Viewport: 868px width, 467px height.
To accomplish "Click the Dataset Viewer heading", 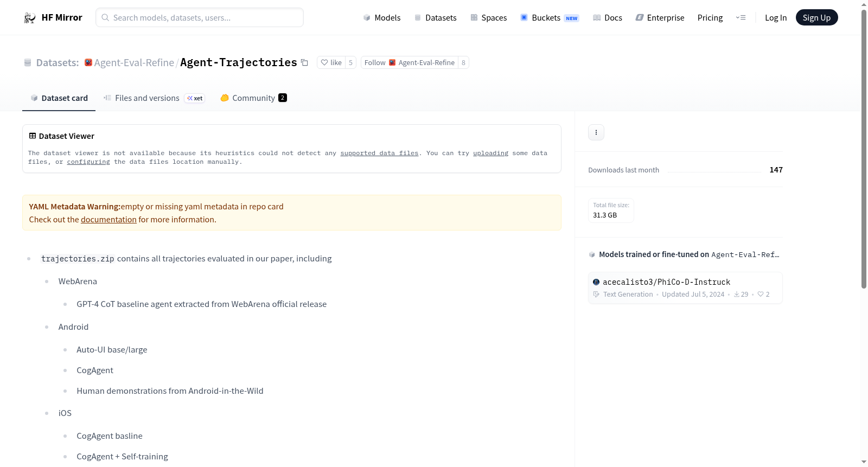I will pos(67,136).
